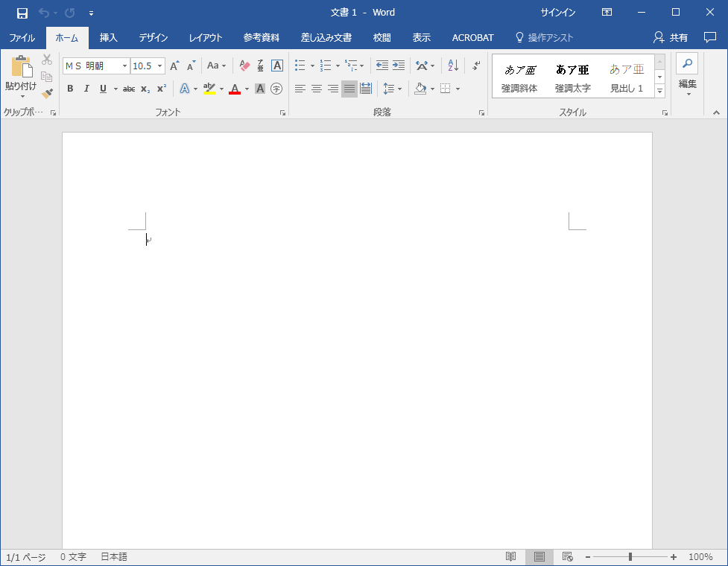Open the font size dropdown 10.5
Screen dimensions: 728x566
pyautogui.click(x=159, y=66)
